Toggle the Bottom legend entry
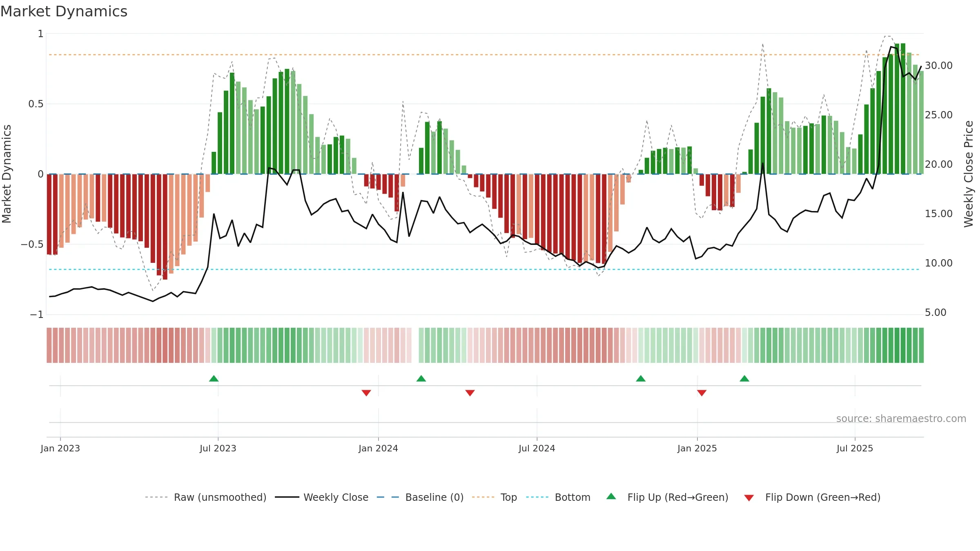 [558, 497]
